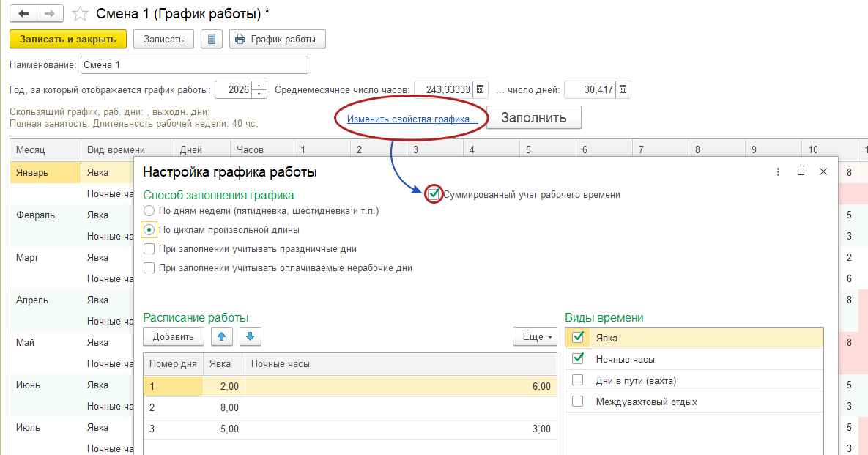The height and width of the screenshot is (455, 868).
Task: Click Изменить свойства графика link
Action: (x=412, y=119)
